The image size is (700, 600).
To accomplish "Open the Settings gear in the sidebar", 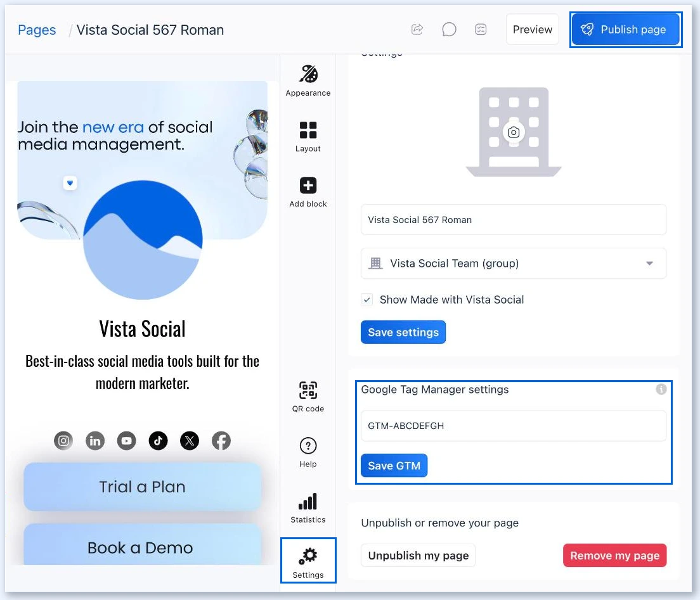I will click(308, 561).
